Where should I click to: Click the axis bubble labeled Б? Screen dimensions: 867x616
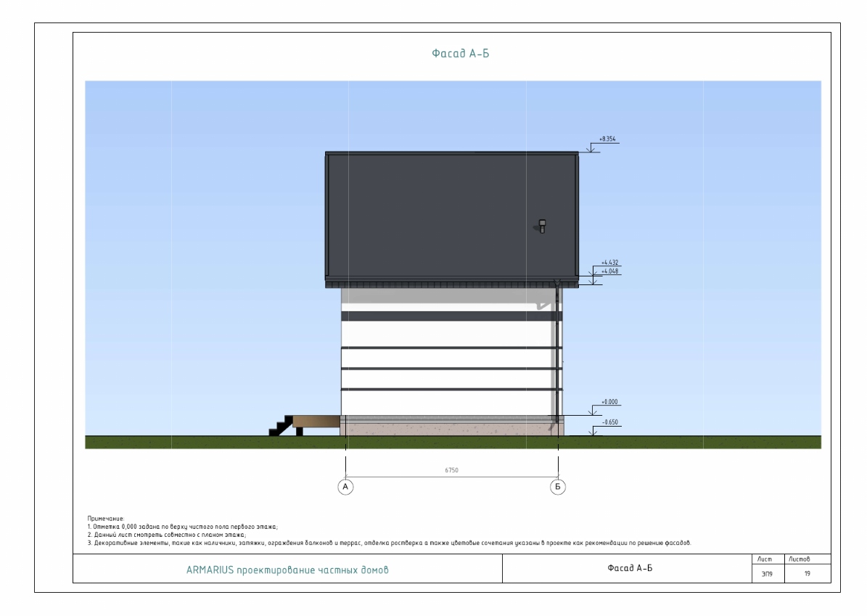pos(557,487)
